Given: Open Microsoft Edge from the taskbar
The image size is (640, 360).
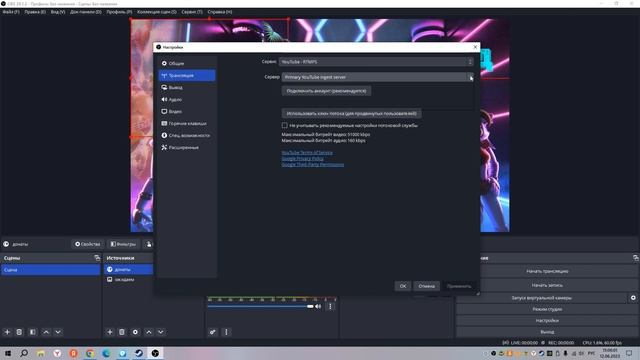Looking at the screenshot, I should click(x=106, y=353).
